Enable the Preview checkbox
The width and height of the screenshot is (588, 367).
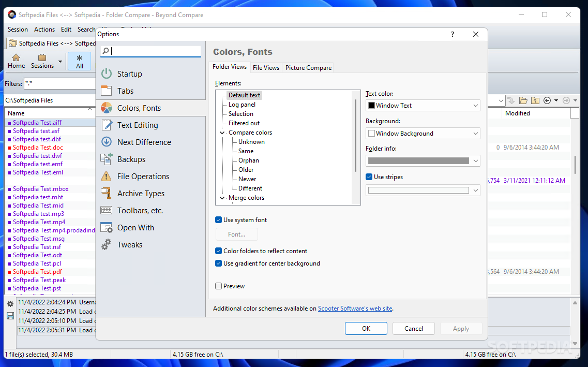click(219, 286)
